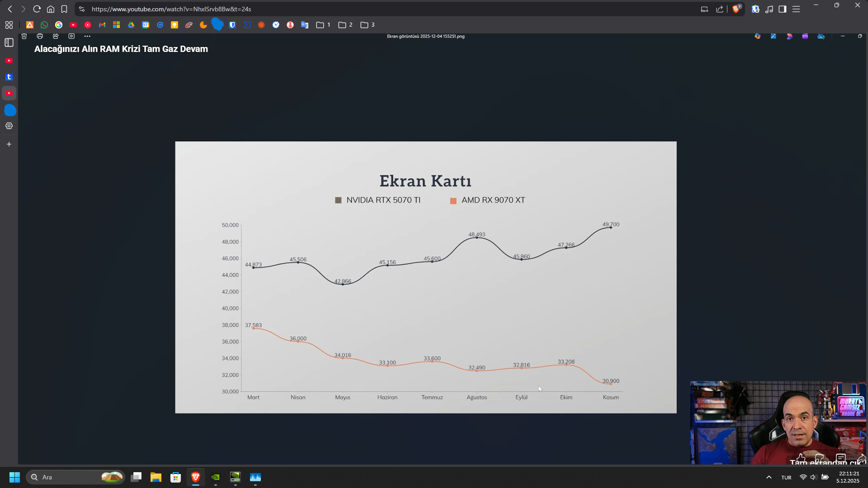Open first YouTube shortcut in sidebar

[9, 61]
